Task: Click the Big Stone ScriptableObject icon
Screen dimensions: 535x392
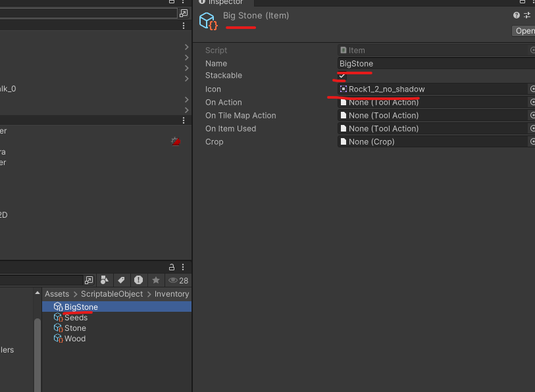Action: coord(209,21)
